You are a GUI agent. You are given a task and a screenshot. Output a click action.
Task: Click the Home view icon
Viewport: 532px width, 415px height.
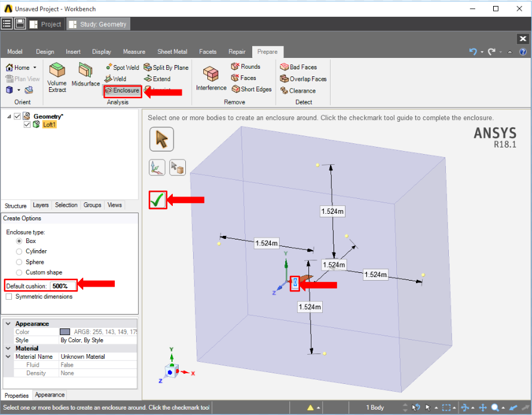click(10, 67)
